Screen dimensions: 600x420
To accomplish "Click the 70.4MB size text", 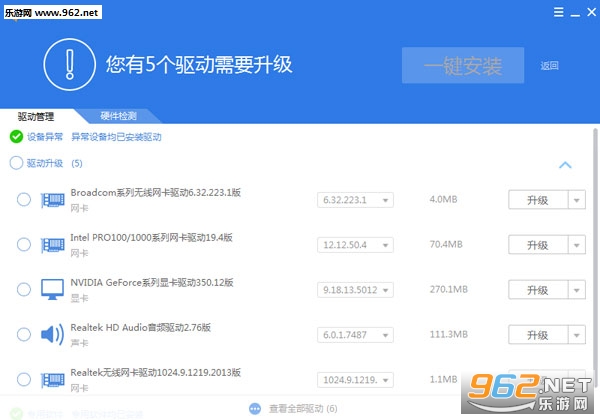I will 446,244.
